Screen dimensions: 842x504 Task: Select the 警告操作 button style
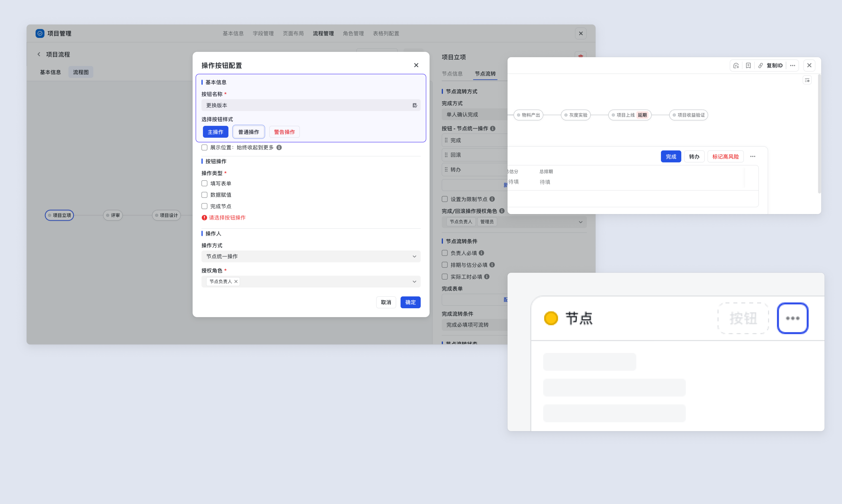[284, 132]
